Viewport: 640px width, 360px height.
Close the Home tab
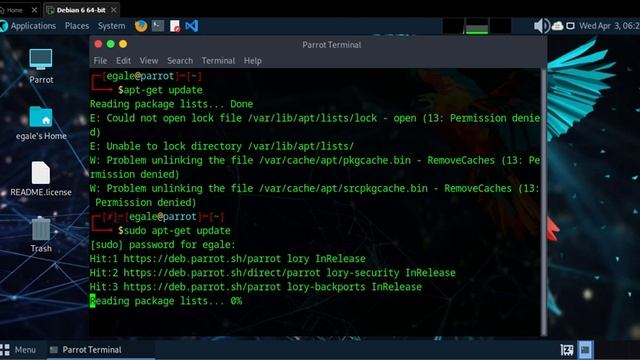[34, 10]
